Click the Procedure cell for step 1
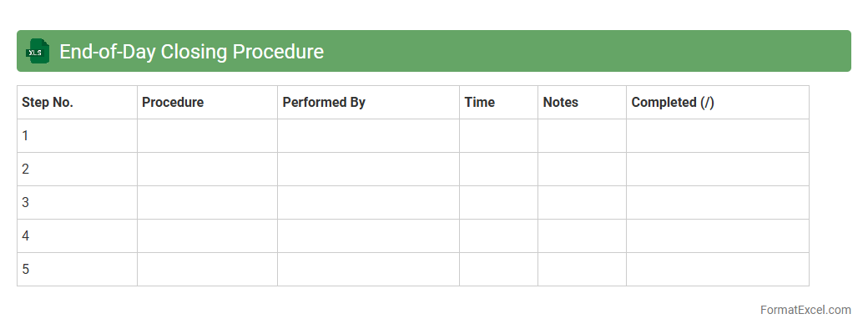 (x=207, y=136)
